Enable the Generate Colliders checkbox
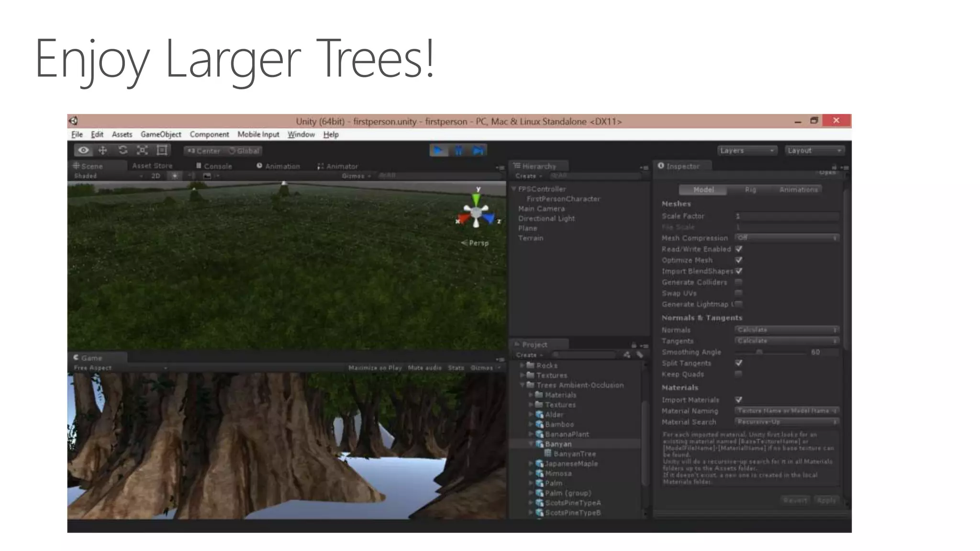Screen dimensions: 980x551 (739, 282)
